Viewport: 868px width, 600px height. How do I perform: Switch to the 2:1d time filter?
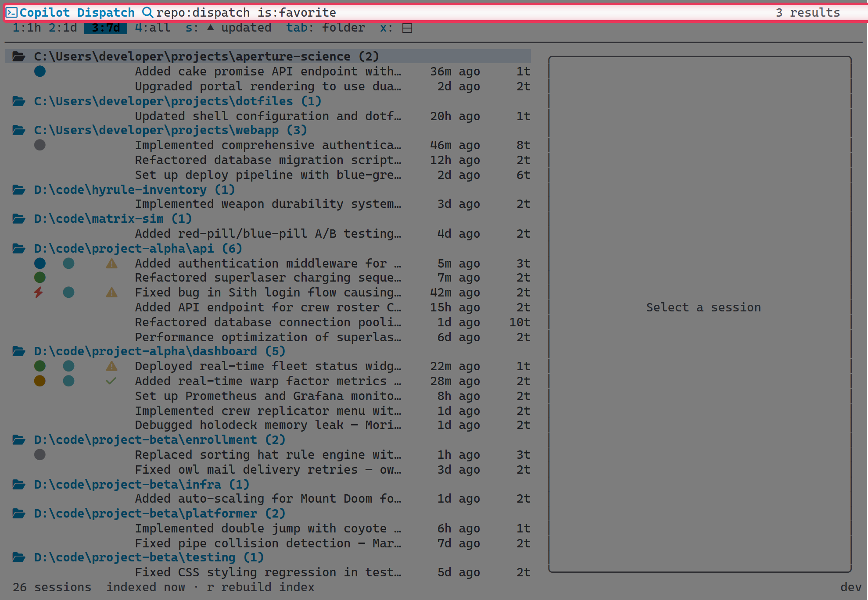click(x=63, y=28)
